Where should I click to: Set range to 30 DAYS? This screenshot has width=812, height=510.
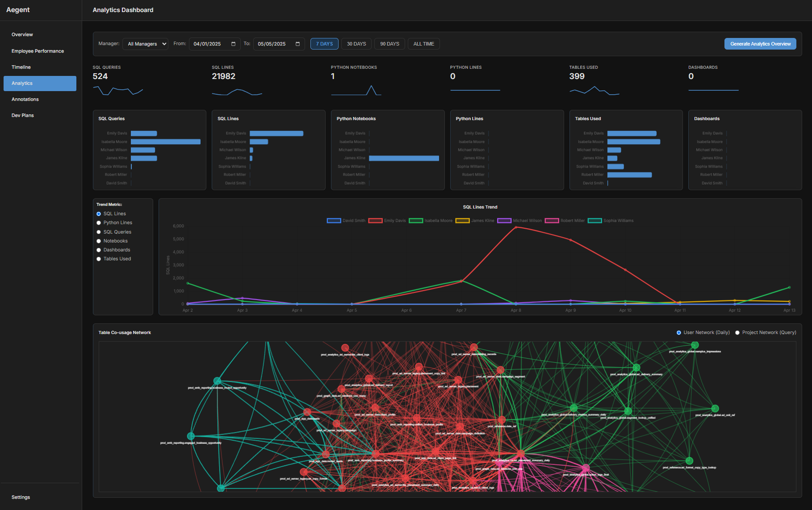[x=356, y=44]
